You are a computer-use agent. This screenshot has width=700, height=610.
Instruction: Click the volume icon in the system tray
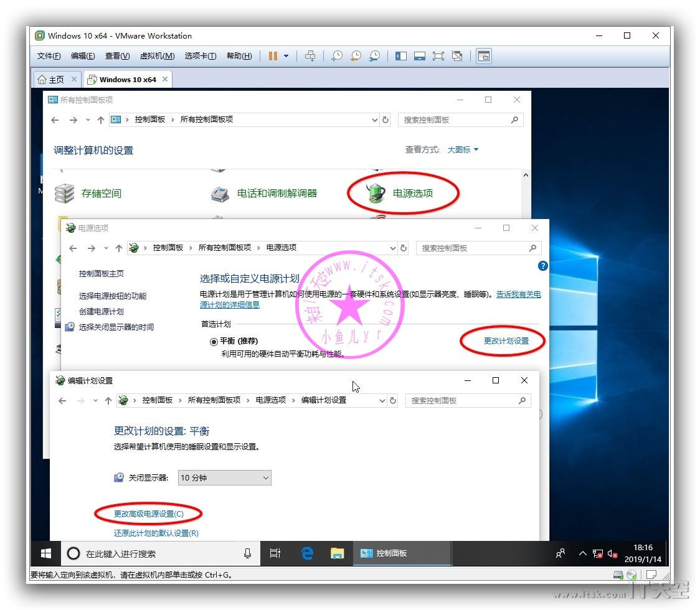coord(613,554)
